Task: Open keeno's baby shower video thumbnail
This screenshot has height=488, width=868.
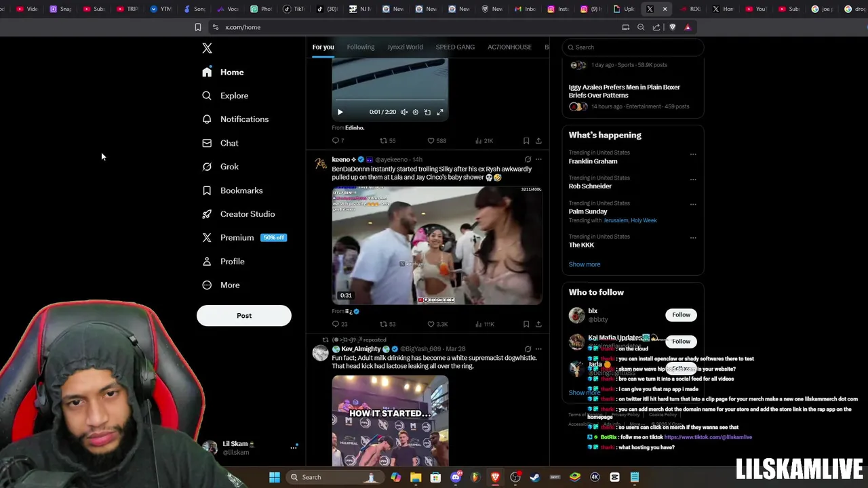Action: (x=437, y=245)
